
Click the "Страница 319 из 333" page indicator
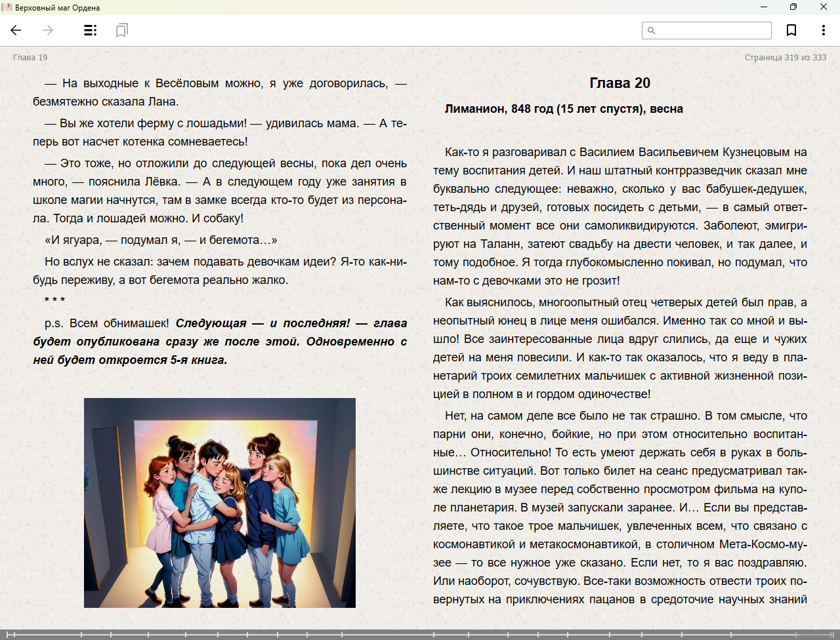tap(785, 58)
